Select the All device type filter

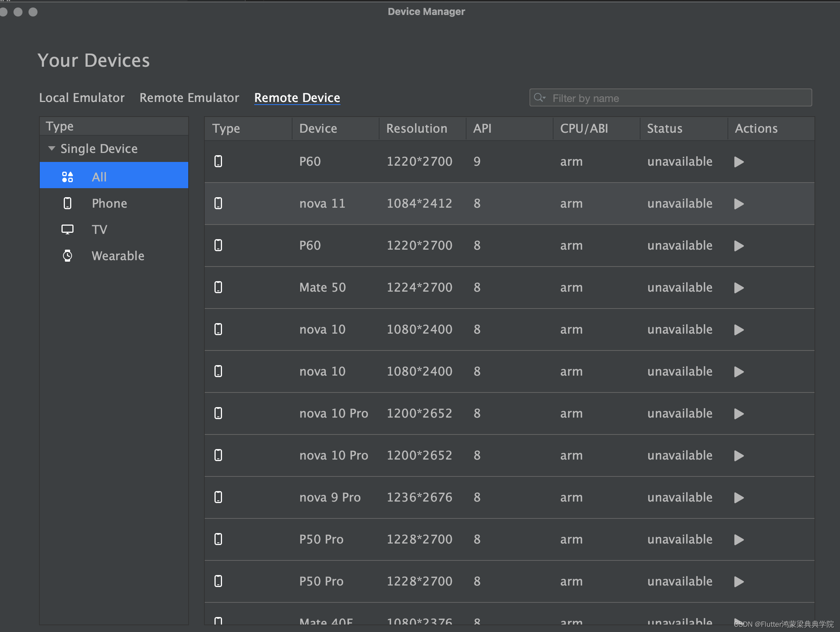(x=114, y=175)
